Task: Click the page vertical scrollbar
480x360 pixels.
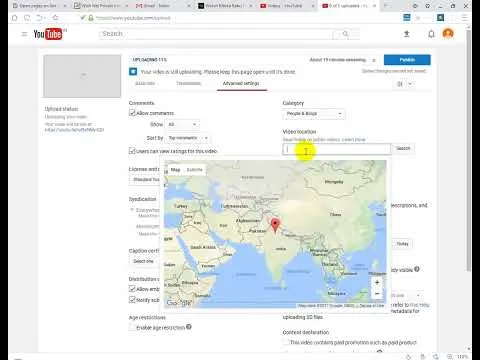Action: click(469, 150)
